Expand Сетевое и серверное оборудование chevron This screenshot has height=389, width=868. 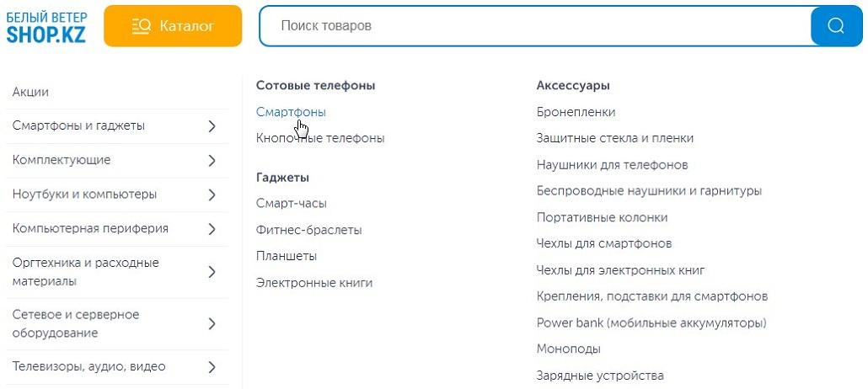pyautogui.click(x=212, y=324)
